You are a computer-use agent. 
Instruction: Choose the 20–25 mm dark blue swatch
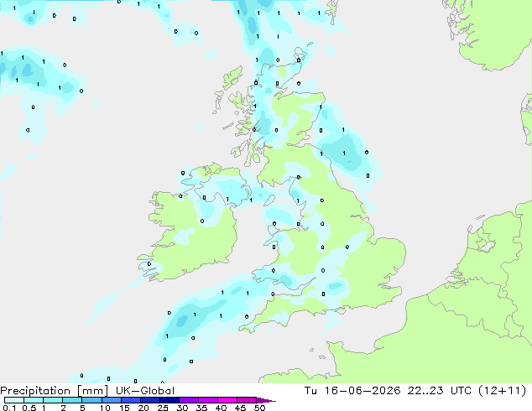click(149, 400)
